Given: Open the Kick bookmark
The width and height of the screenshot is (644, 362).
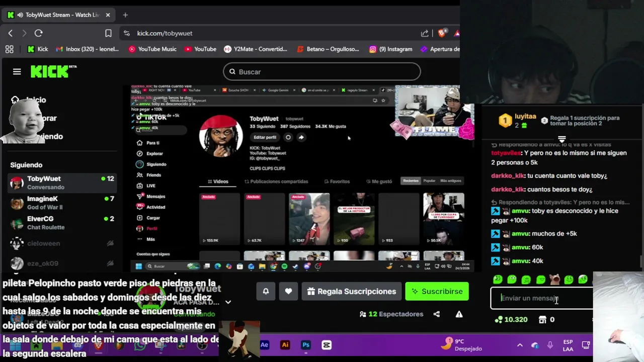Looking at the screenshot, I should pyautogui.click(x=38, y=49).
